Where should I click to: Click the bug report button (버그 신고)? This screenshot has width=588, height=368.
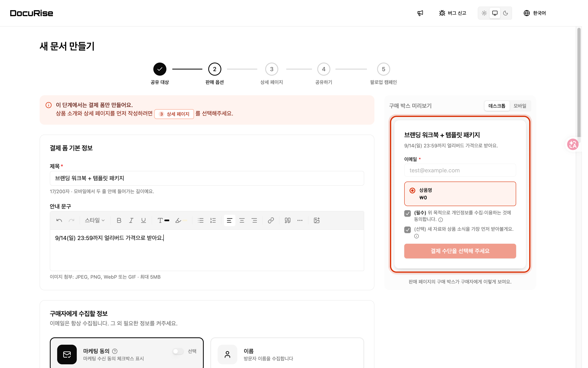(453, 13)
